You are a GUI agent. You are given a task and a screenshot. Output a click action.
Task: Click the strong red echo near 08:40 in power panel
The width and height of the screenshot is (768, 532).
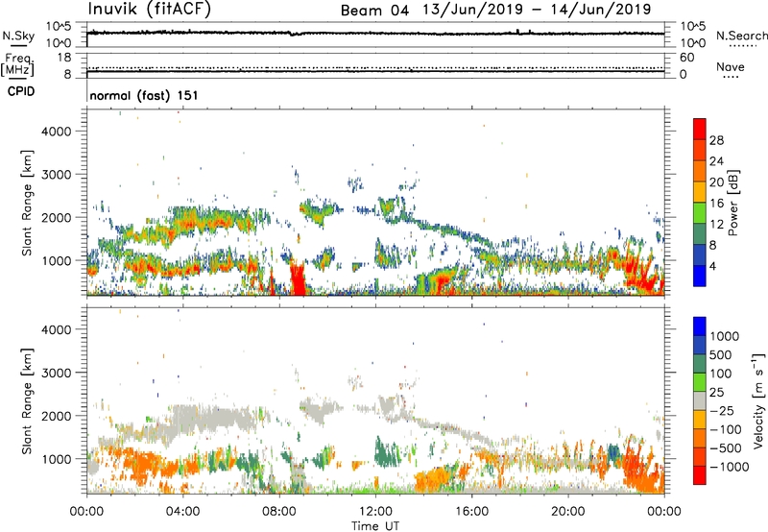tap(298, 279)
